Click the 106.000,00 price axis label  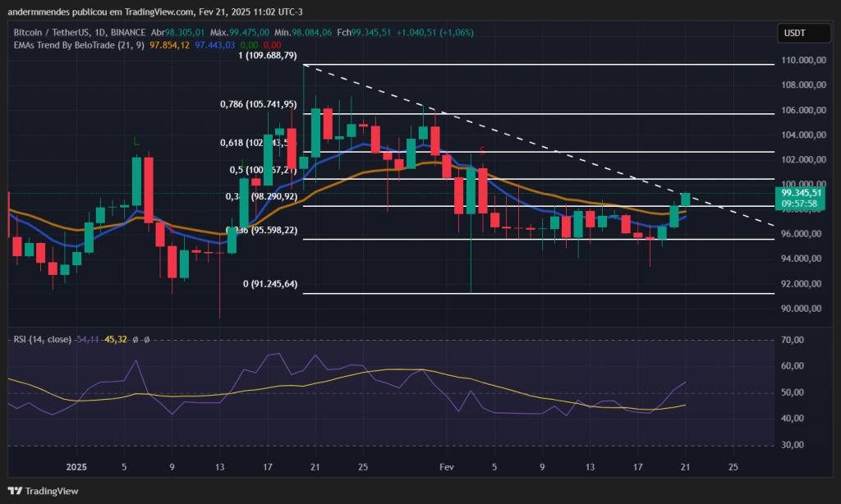pyautogui.click(x=803, y=110)
